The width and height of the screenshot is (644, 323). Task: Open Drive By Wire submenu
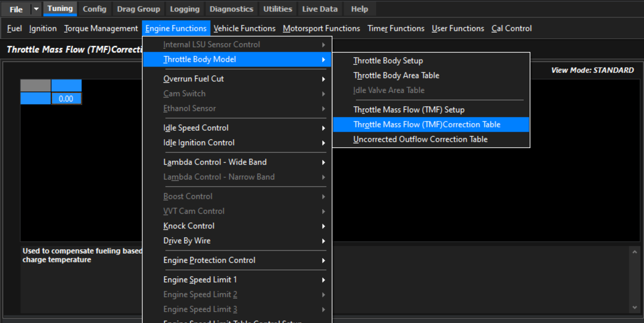click(x=187, y=241)
